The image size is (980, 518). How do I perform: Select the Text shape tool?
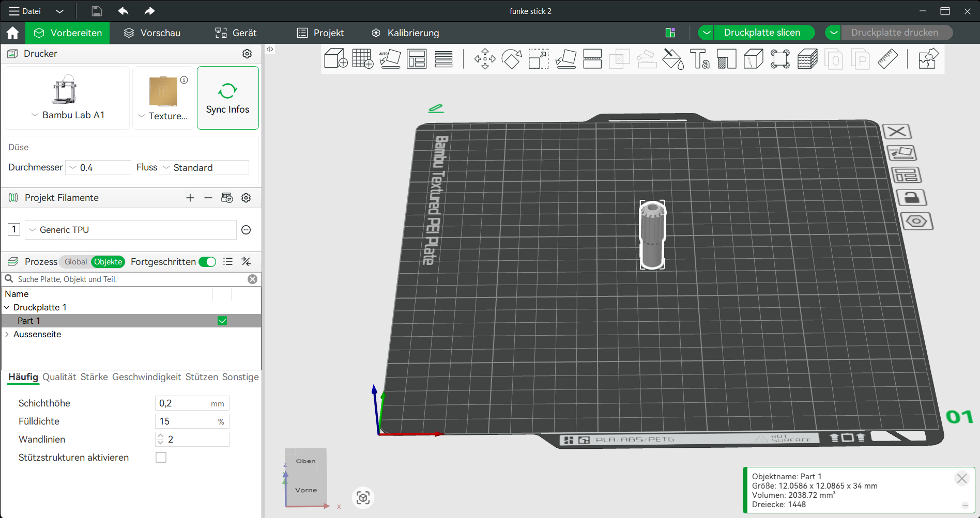[x=700, y=58]
